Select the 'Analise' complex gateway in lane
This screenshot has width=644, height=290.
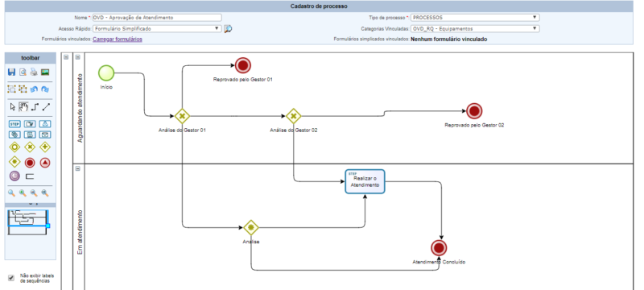click(250, 227)
